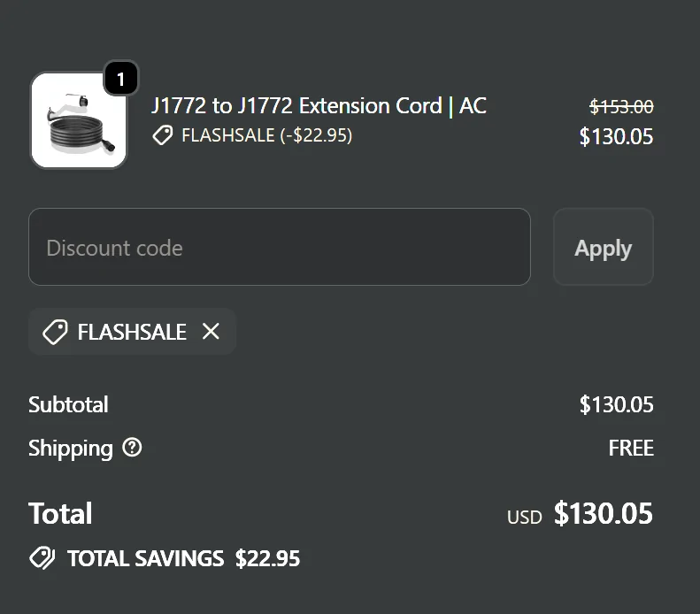Click the quantity badge showing 1
This screenshot has width=700, height=614.
coord(121,79)
